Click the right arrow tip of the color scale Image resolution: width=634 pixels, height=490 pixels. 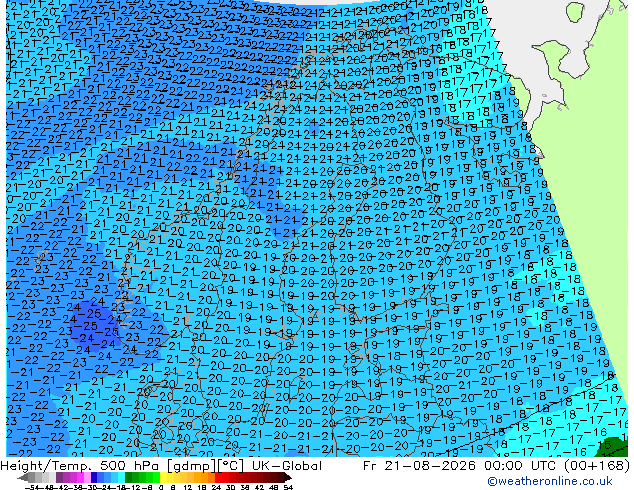pyautogui.click(x=290, y=478)
